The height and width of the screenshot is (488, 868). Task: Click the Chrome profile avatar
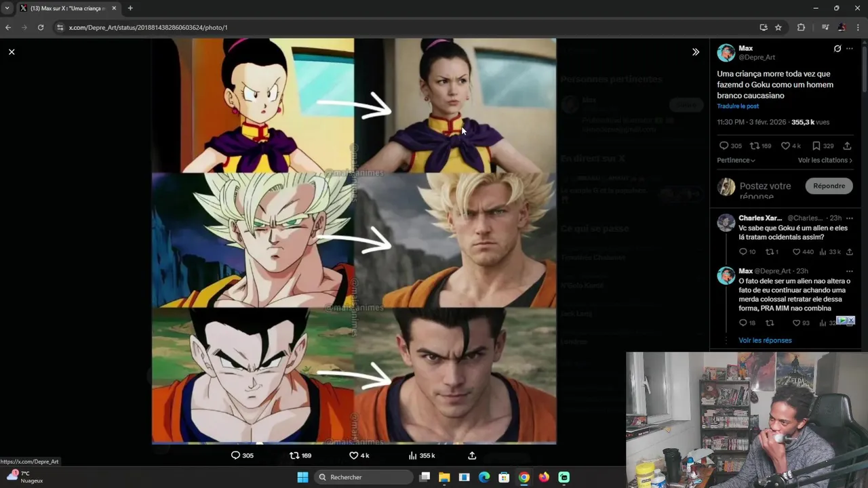pyautogui.click(x=842, y=27)
